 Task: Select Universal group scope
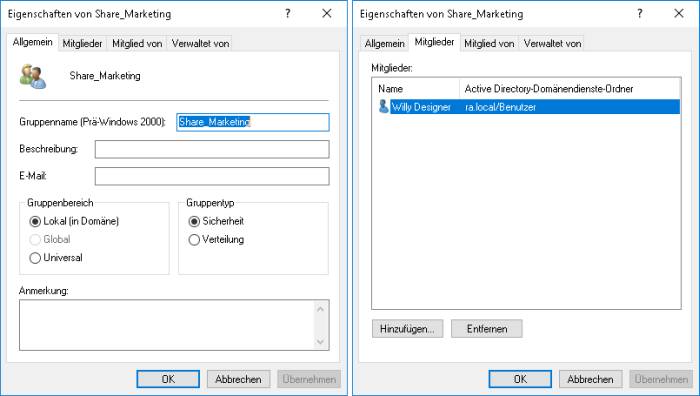pos(56,258)
